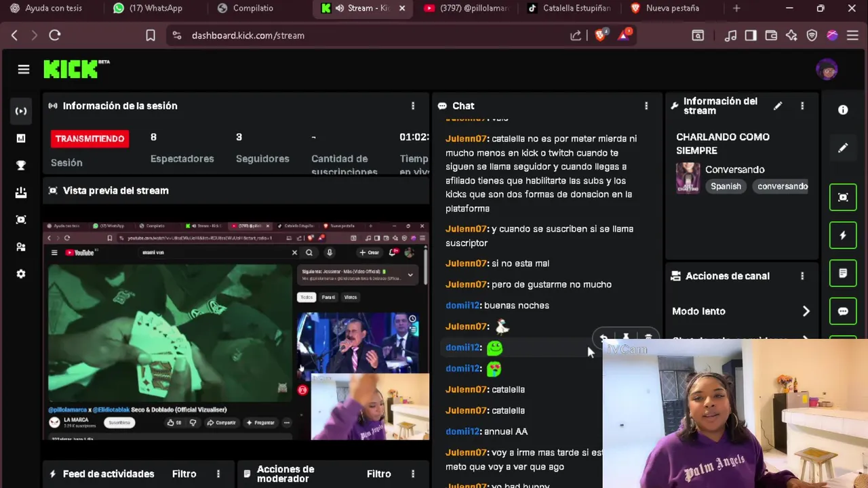Go back in browser history

[14, 35]
